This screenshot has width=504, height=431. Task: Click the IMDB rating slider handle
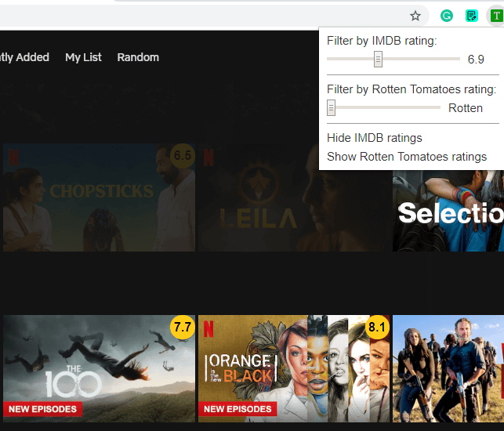click(x=378, y=59)
